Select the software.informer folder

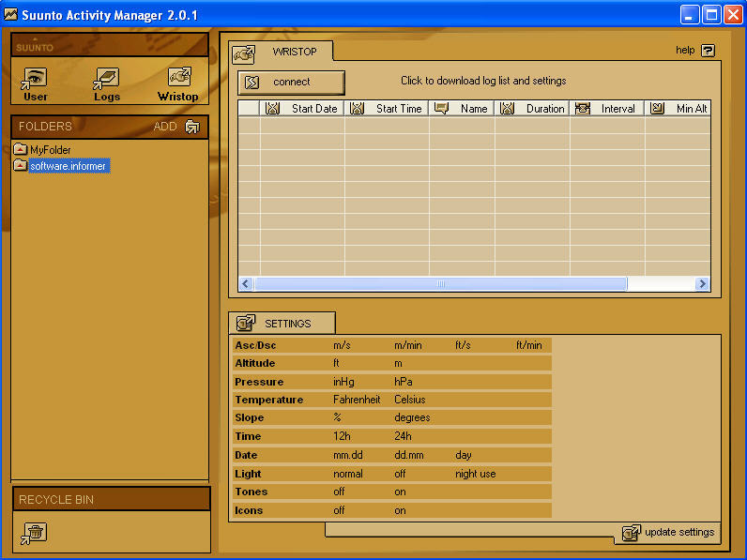[69, 166]
